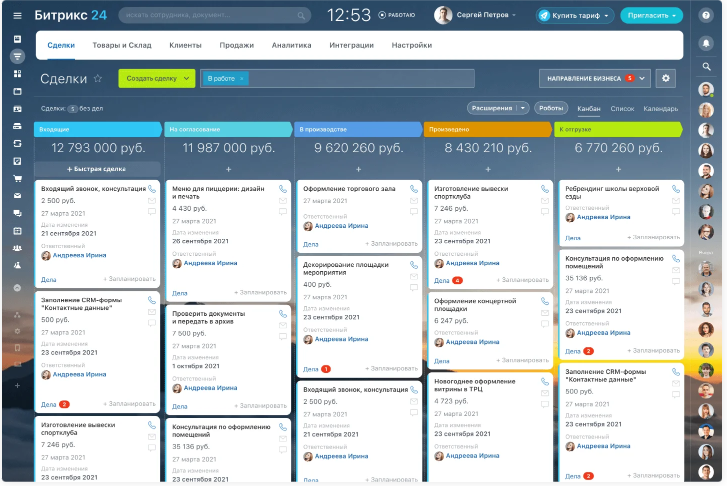This screenshot has height=486, width=727.
Task: Open the Создать сделку arrow dropdown
Action: pos(186,78)
